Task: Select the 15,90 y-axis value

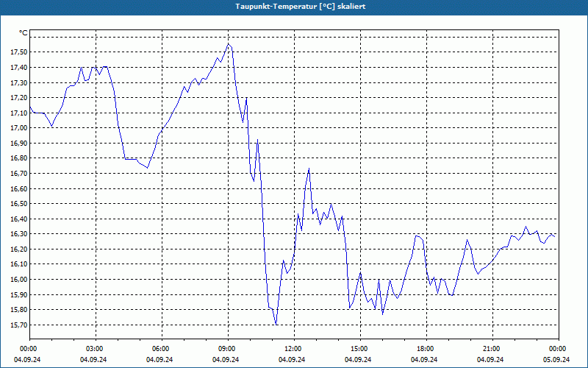Action: [18, 295]
